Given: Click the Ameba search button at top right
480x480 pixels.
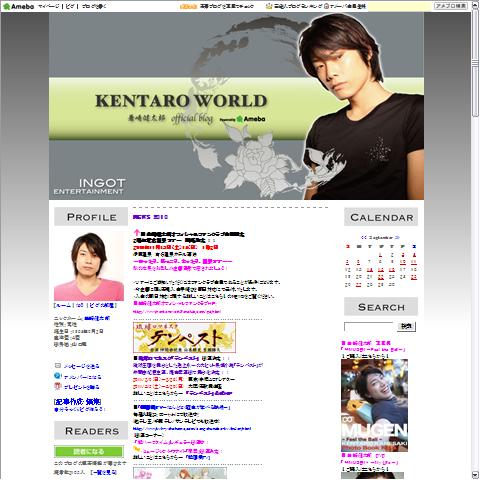Looking at the screenshot, I should (x=451, y=6).
